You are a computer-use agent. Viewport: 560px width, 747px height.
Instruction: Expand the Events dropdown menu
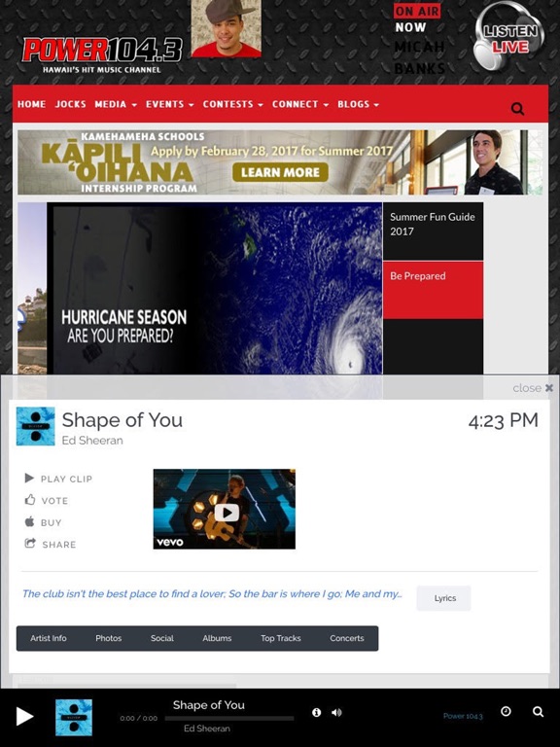coord(170,104)
